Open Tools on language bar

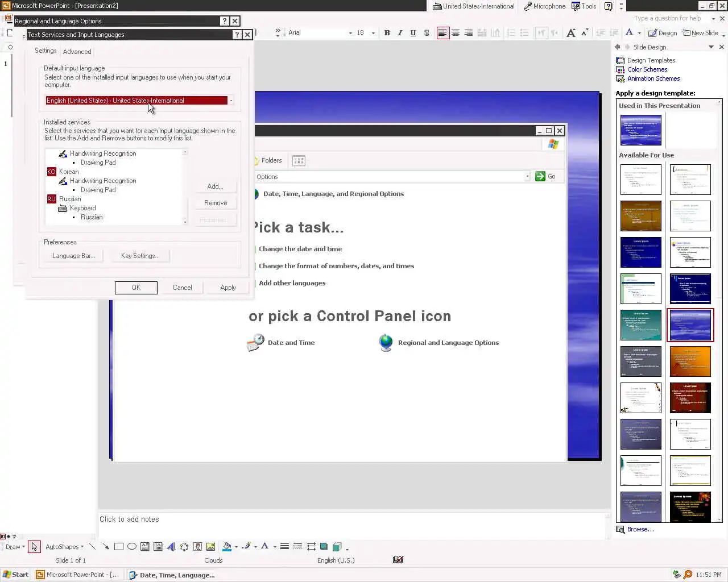click(584, 6)
